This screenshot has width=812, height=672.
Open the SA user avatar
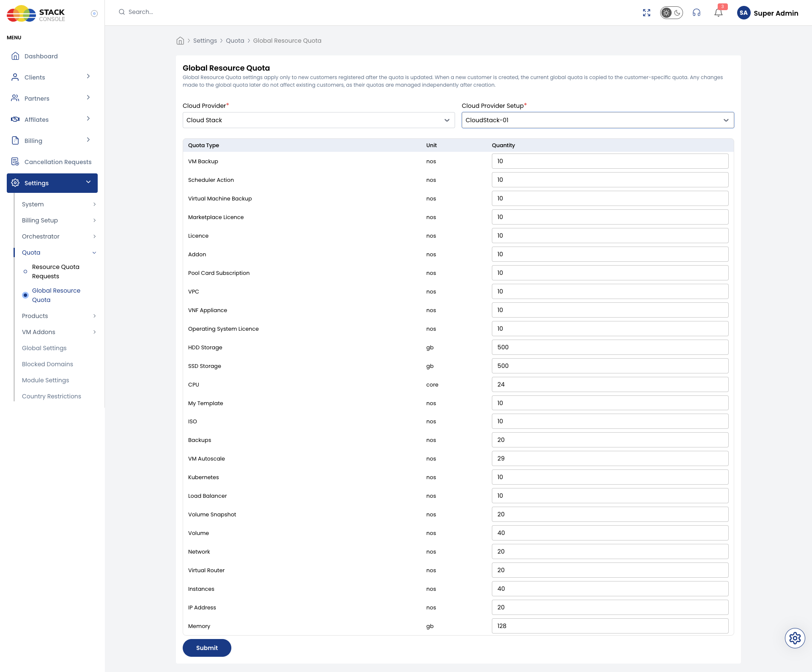(743, 13)
